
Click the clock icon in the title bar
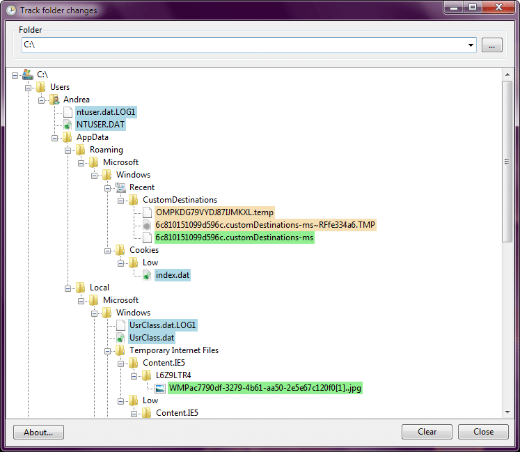click(x=12, y=10)
